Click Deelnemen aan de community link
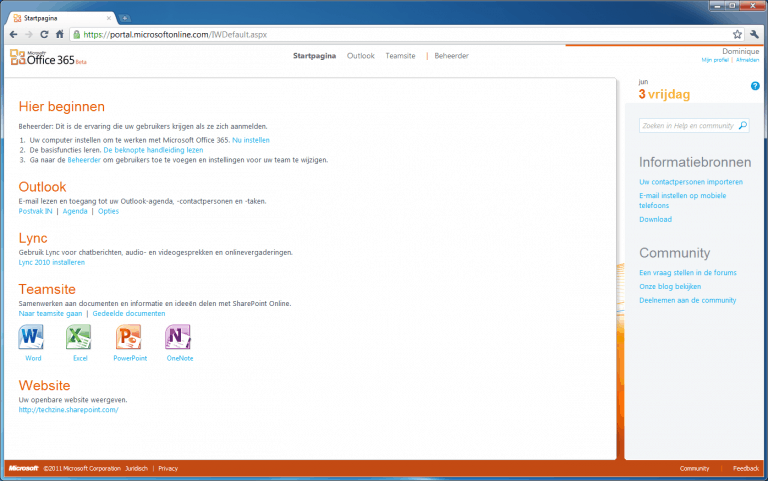 pyautogui.click(x=688, y=300)
